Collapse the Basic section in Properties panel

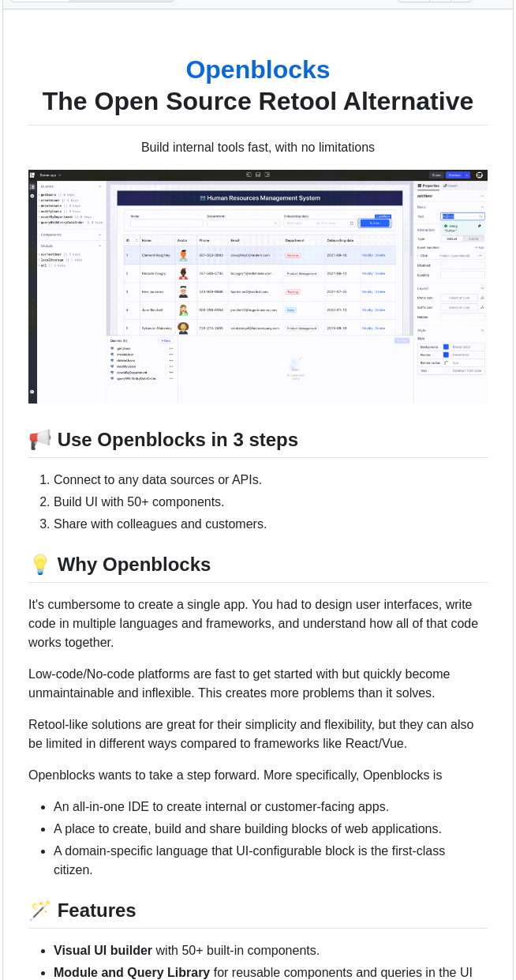(483, 207)
